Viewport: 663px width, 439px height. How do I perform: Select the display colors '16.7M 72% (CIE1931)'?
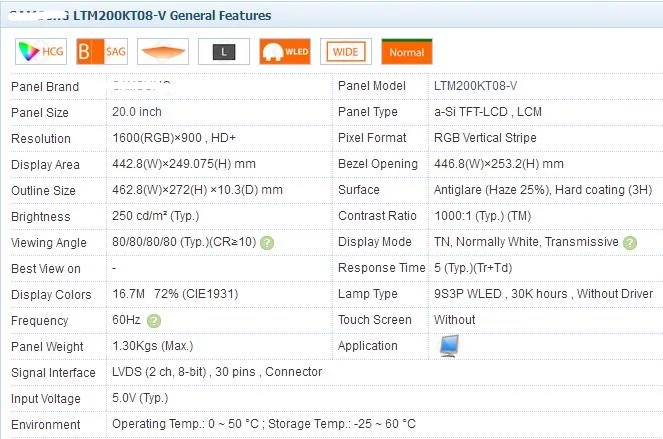point(175,294)
